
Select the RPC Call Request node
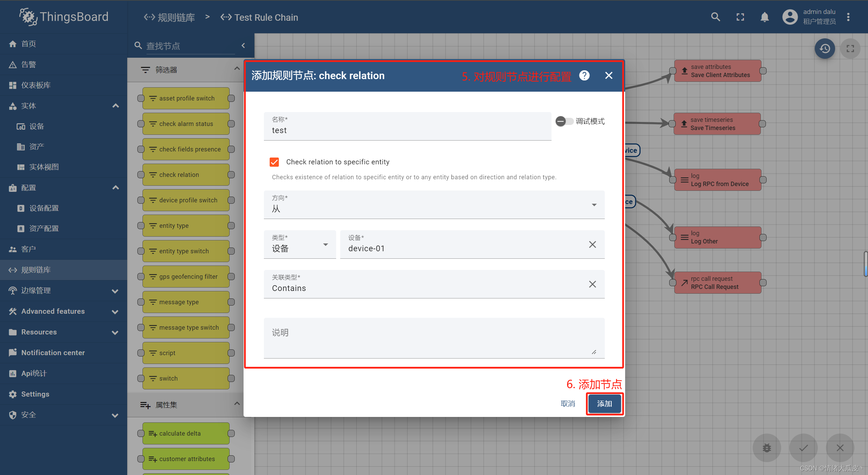[718, 282]
